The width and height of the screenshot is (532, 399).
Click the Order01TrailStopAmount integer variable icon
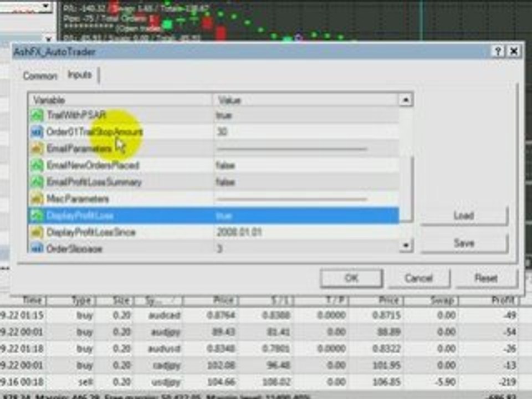point(37,132)
